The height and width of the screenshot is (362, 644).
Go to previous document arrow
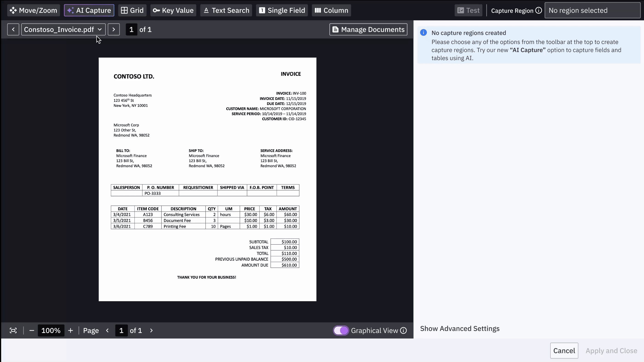(x=13, y=29)
